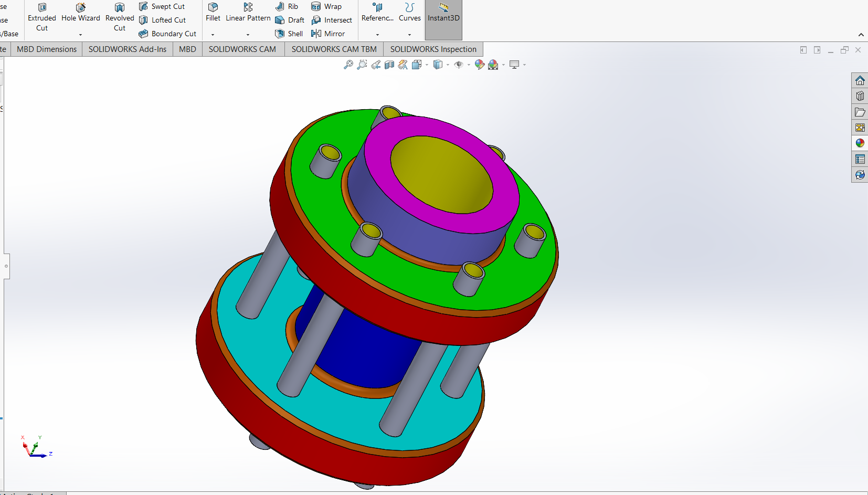868x495 pixels.
Task: Open the View Orientation cube
Action: tap(417, 65)
